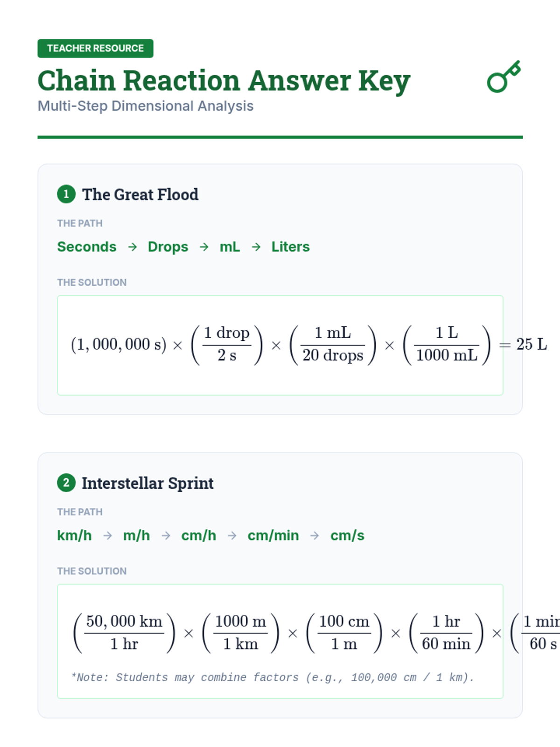This screenshot has width=560, height=747.
Task: Click The Great Flood heading
Action: tap(140, 194)
